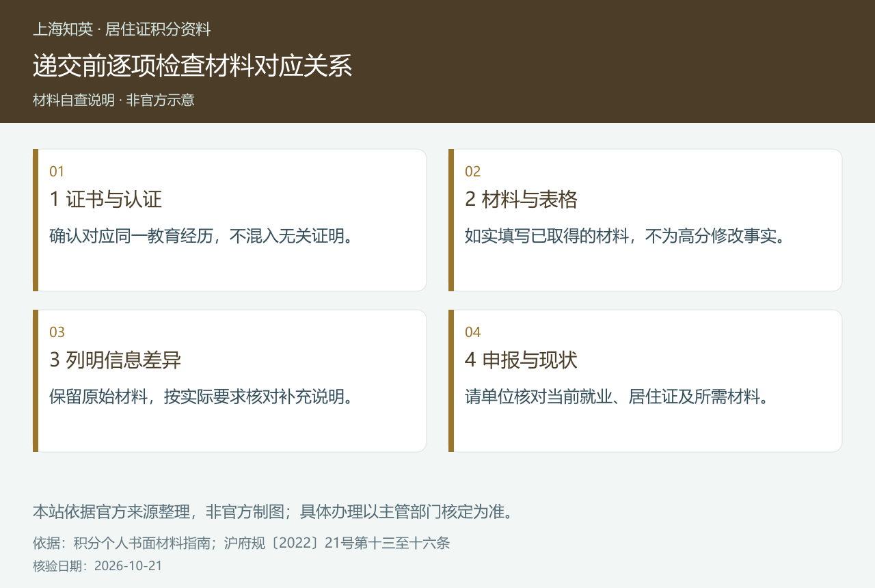Open the card titled 4 申报与现状
The width and height of the screenshot is (875, 588).
645,381
